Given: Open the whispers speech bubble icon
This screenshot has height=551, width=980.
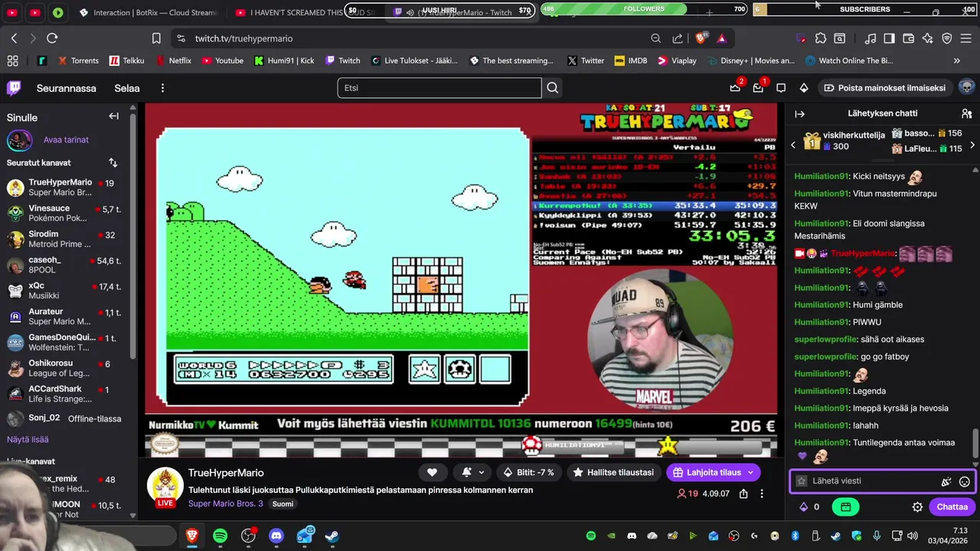Looking at the screenshot, I should [781, 88].
